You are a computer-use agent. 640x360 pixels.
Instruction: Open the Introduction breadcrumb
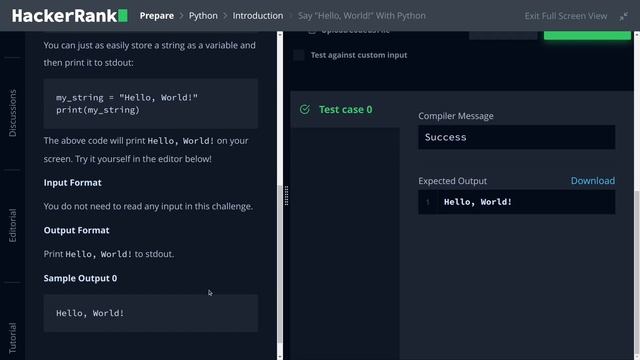[258, 16]
